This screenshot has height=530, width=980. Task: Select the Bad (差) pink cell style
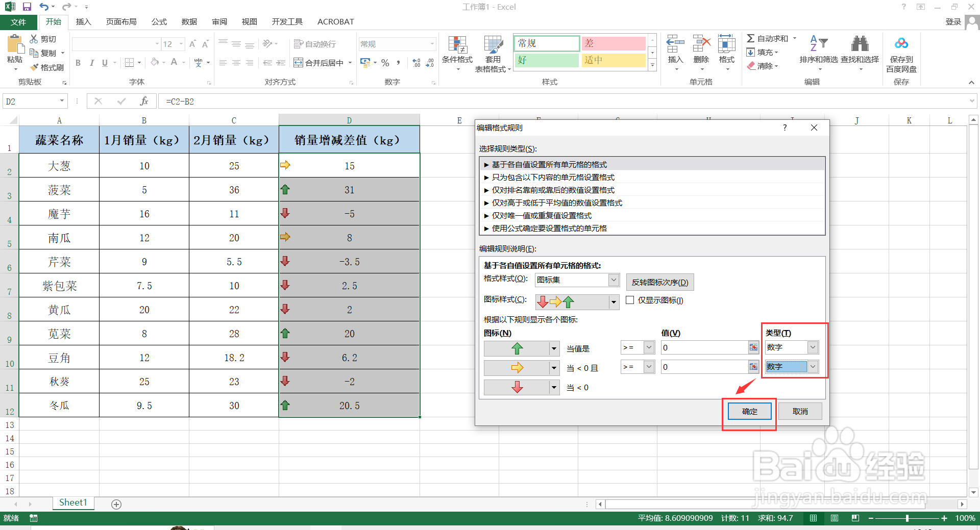(x=614, y=43)
